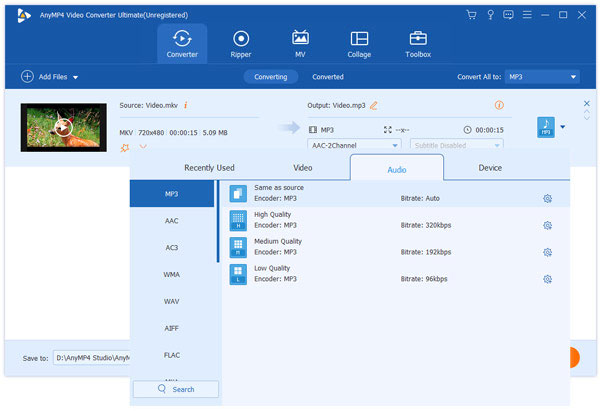Image resolution: width=600 pixels, height=411 pixels.
Task: Select FLAC in the format list
Action: (172, 355)
